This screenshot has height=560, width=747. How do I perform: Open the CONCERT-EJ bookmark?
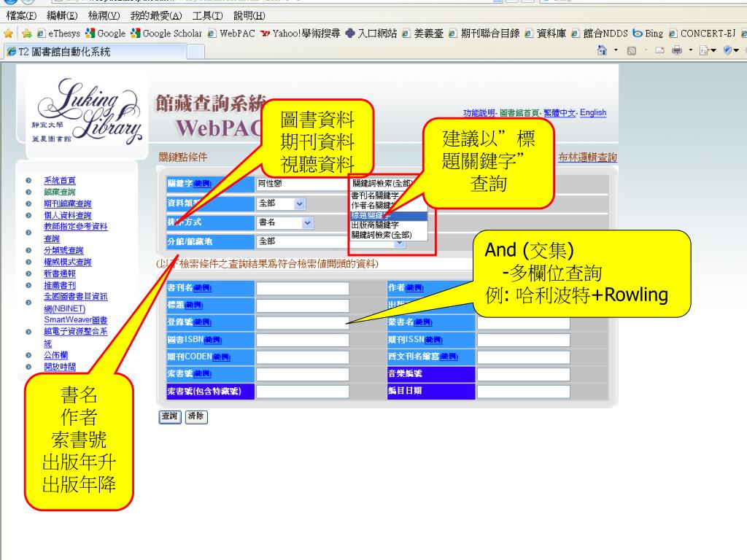pos(703,34)
